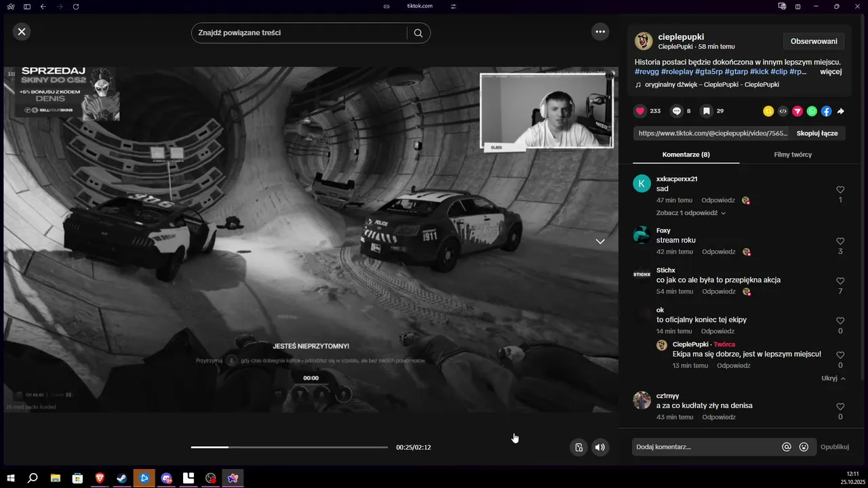Toggle browser sidebar panel icon

pos(27,6)
